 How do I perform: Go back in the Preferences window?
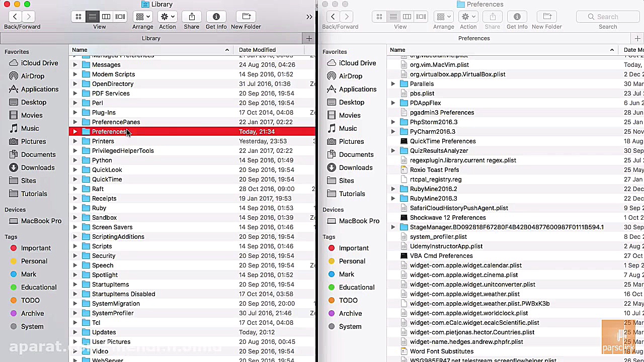333,17
